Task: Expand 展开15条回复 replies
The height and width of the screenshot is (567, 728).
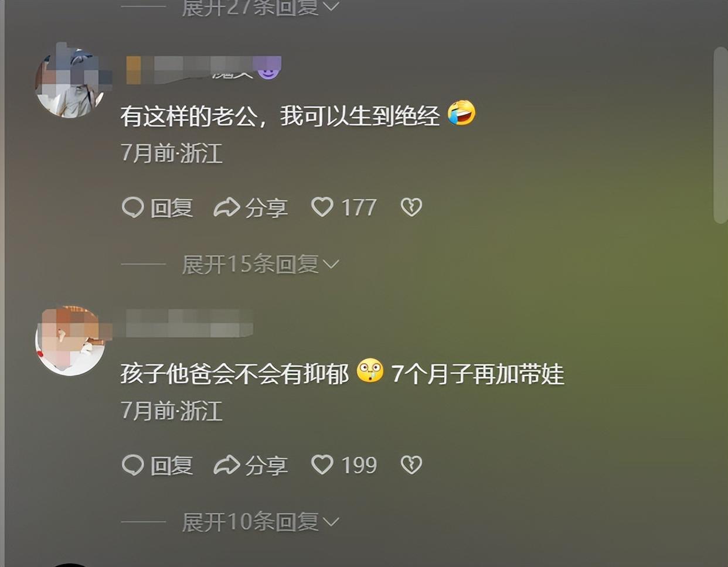Action: 260,264
